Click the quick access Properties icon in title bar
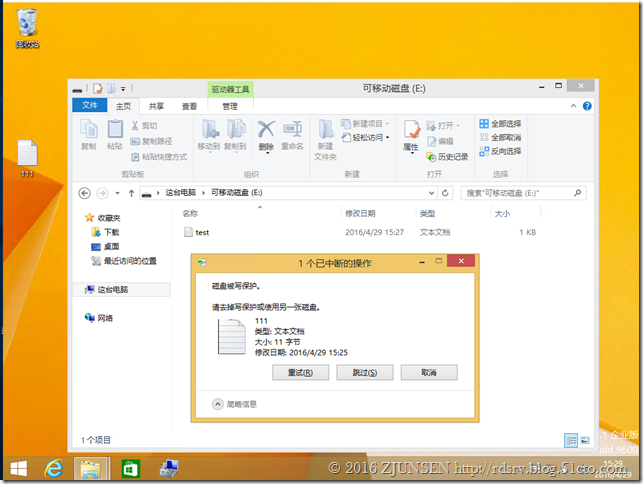643x484 pixels. pyautogui.click(x=98, y=89)
